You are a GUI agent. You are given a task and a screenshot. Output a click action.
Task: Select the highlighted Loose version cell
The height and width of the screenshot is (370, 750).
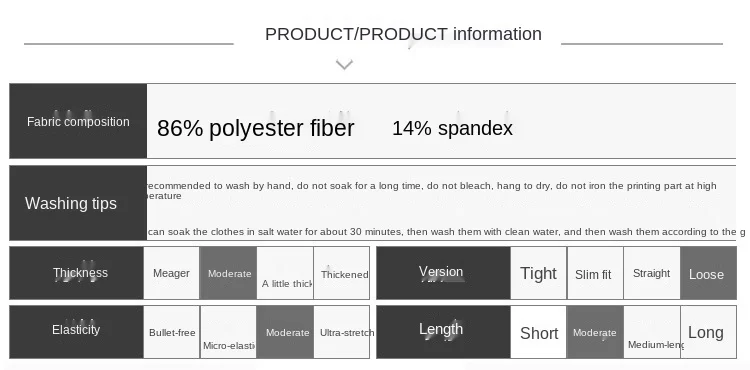coord(708,273)
